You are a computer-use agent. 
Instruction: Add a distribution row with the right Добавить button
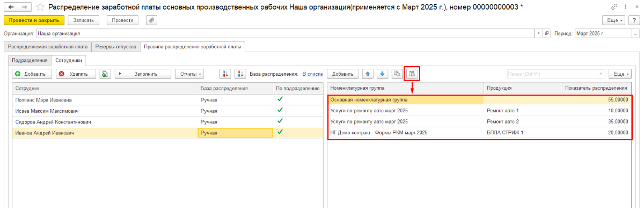pos(342,74)
